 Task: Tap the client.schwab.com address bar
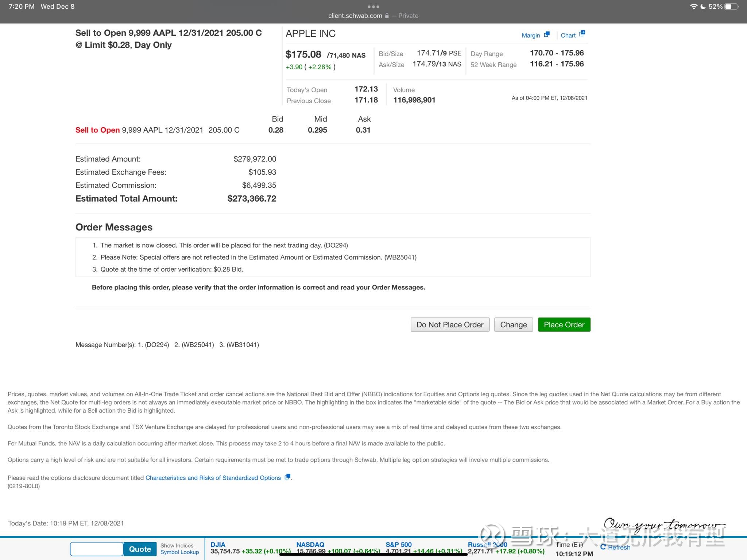[355, 16]
